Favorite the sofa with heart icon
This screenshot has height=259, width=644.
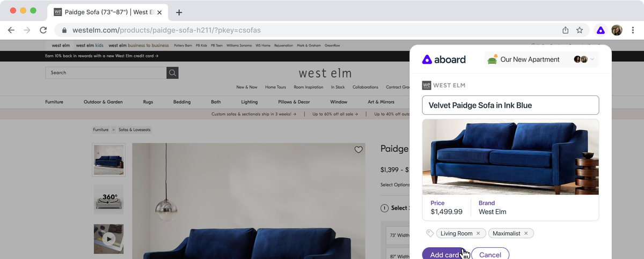click(x=358, y=150)
